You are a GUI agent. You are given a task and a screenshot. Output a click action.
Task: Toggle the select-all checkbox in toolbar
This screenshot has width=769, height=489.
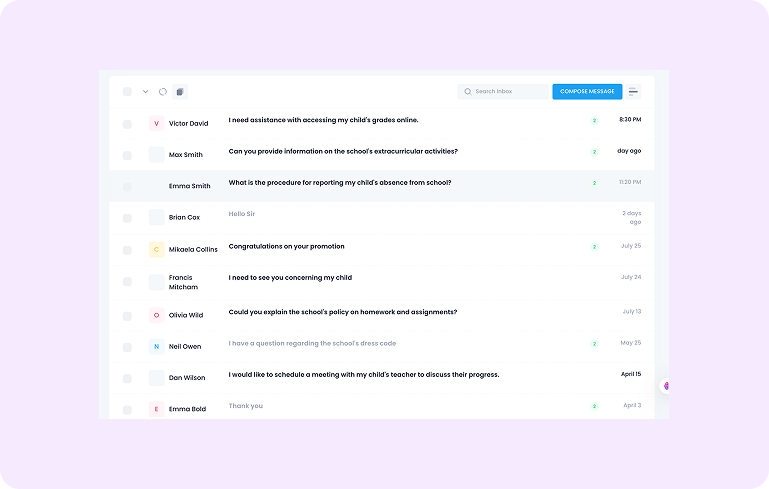(x=127, y=92)
